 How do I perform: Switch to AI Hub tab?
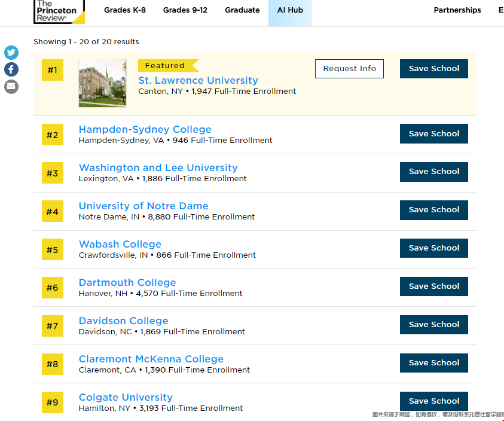tap(290, 10)
